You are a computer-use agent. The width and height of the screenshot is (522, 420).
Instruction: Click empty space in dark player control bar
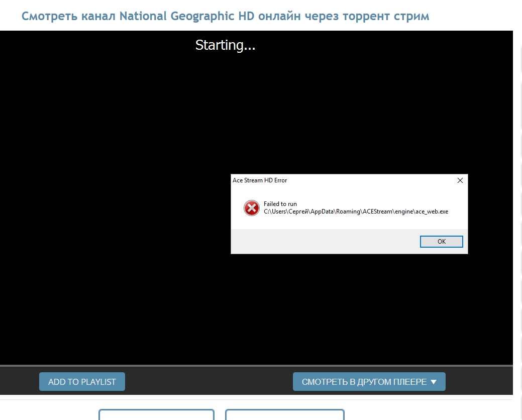pos(208,382)
